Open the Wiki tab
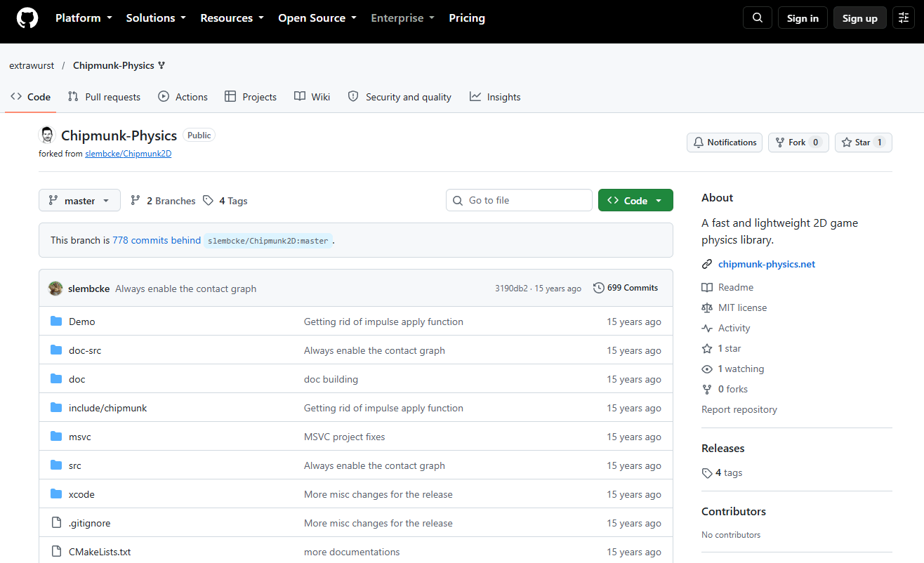 [312, 97]
